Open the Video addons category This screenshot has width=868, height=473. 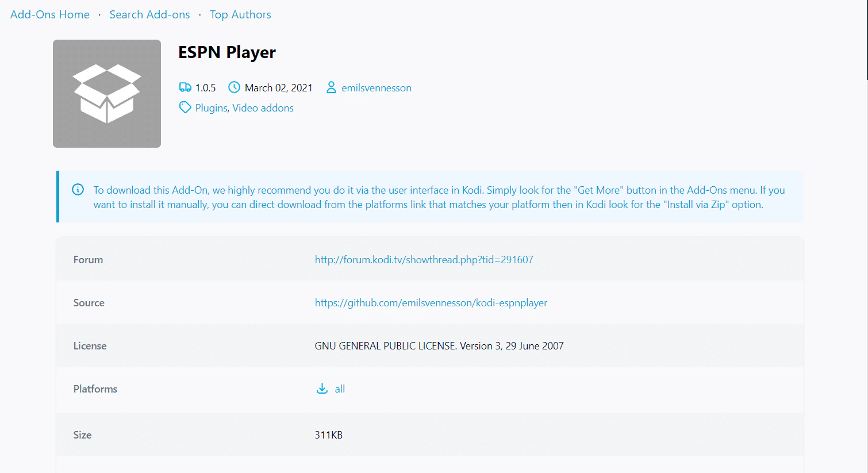pos(263,108)
